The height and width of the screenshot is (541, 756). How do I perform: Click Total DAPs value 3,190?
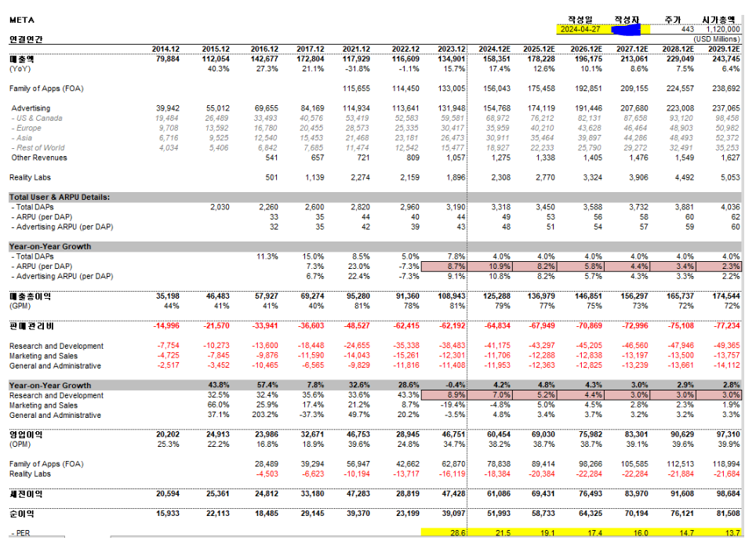point(456,207)
